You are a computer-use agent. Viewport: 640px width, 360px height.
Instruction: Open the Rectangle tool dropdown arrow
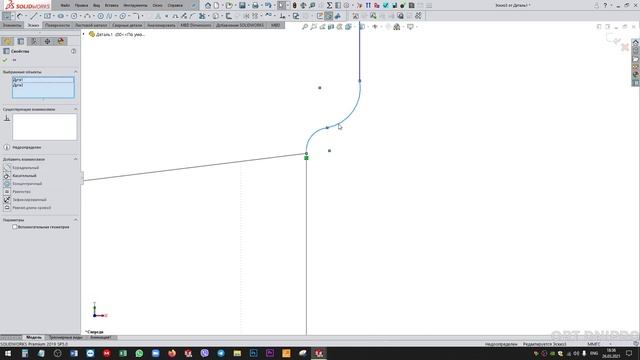(53, 16)
